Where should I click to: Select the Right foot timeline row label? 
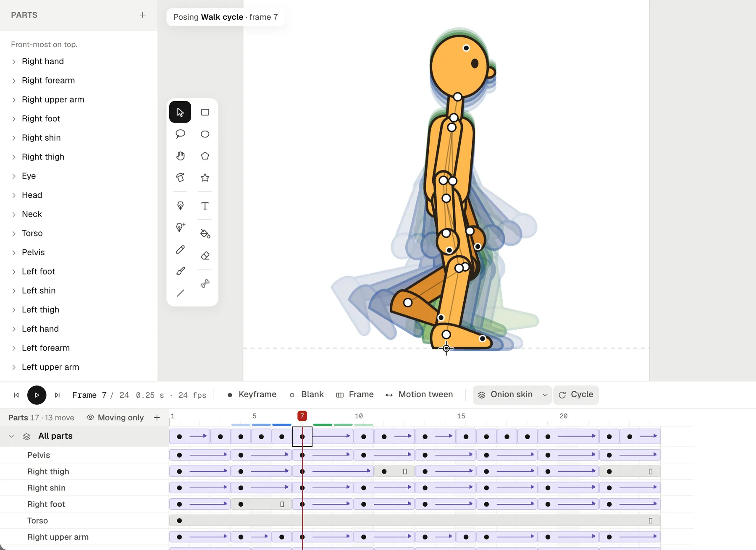(x=46, y=504)
